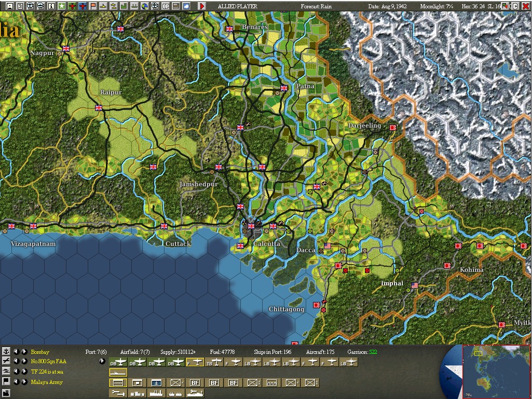This screenshot has height=399, width=532.
Task: Click the aircraft icon beside No.800 Sqn FAA
Action: click(6, 361)
